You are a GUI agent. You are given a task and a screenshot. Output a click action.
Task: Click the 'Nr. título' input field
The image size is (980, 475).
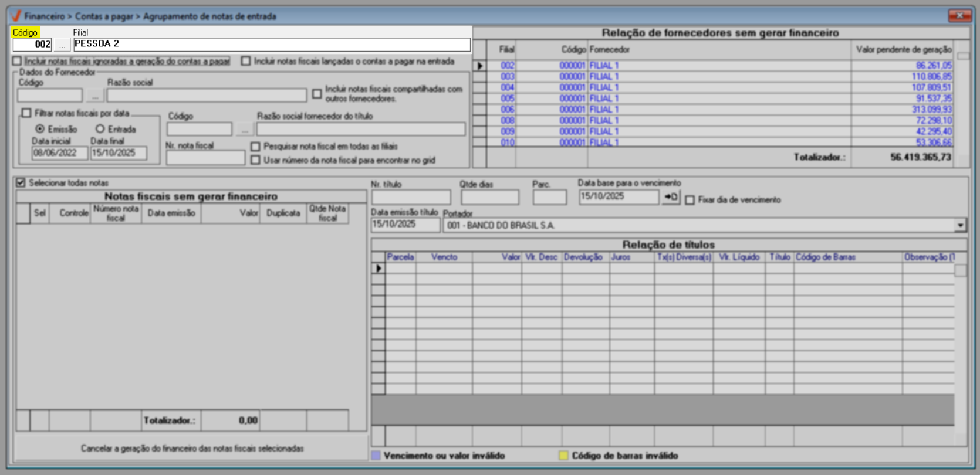click(x=411, y=198)
